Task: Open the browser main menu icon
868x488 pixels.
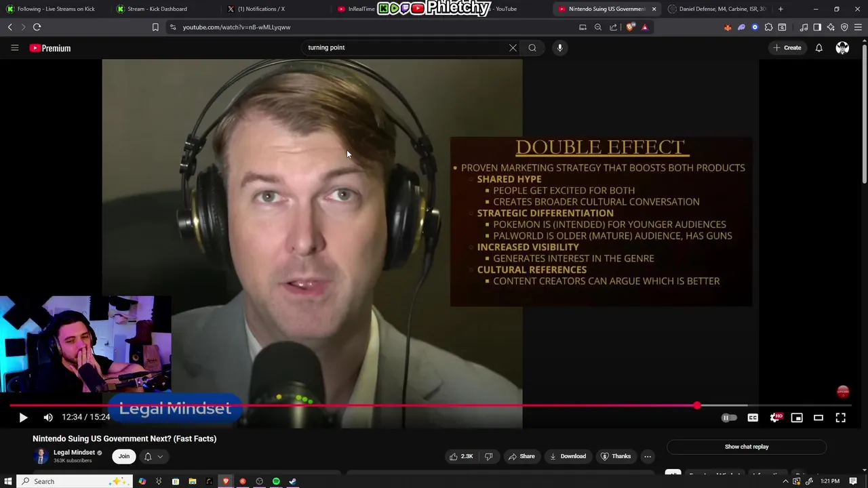Action: coord(859,27)
